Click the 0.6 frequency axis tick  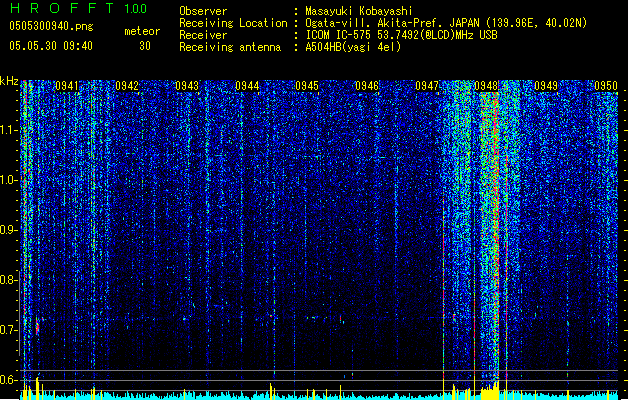tap(8, 380)
